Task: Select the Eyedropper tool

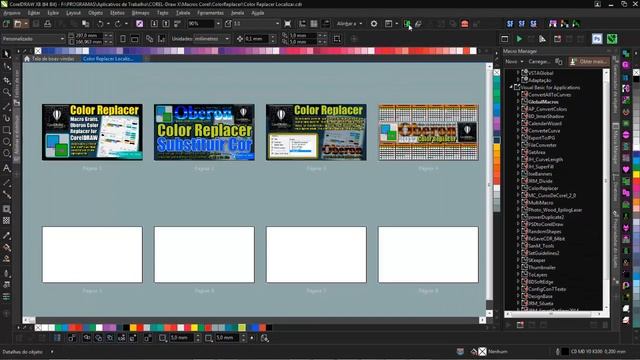Action: point(7,236)
